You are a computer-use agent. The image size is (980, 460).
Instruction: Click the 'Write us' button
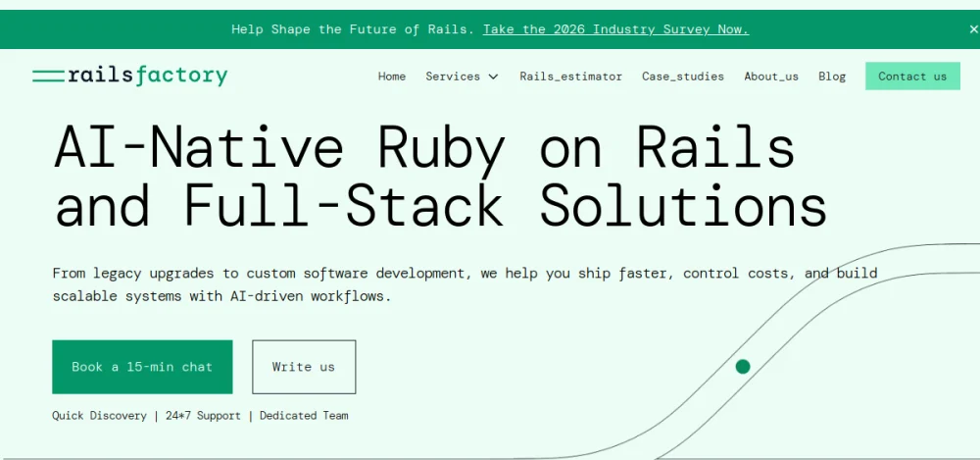tap(304, 367)
